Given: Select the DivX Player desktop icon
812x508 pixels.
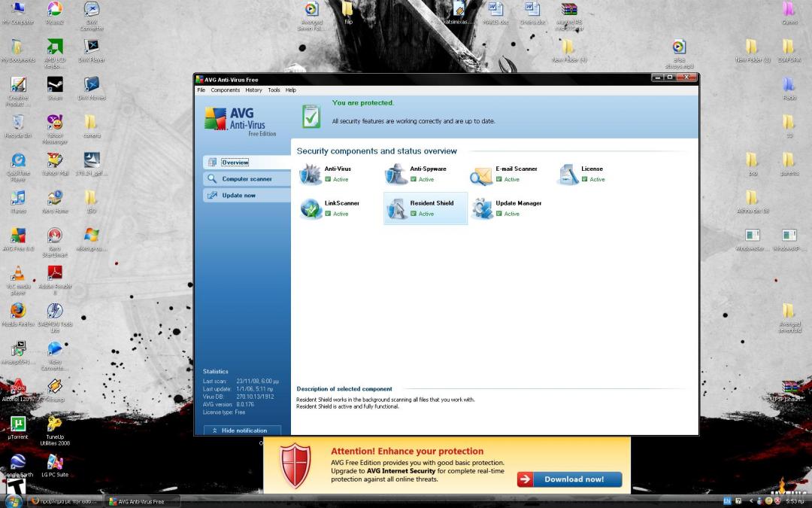Looking at the screenshot, I should click(x=91, y=50).
